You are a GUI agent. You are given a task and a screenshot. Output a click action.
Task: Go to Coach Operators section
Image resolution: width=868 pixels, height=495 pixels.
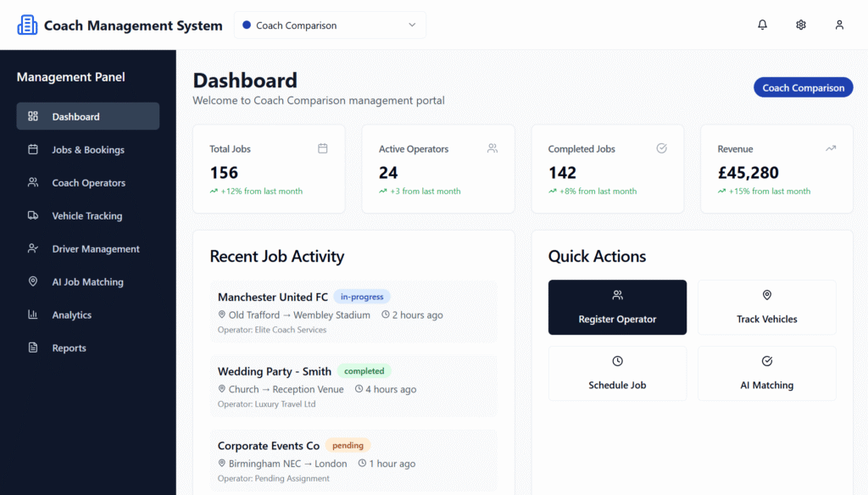(x=88, y=183)
